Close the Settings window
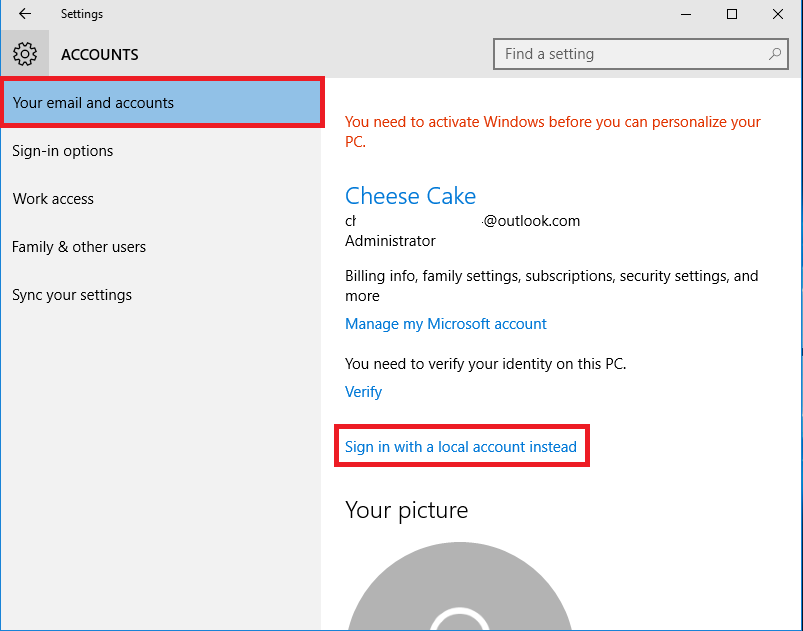The height and width of the screenshot is (631, 803). pyautogui.click(x=778, y=14)
